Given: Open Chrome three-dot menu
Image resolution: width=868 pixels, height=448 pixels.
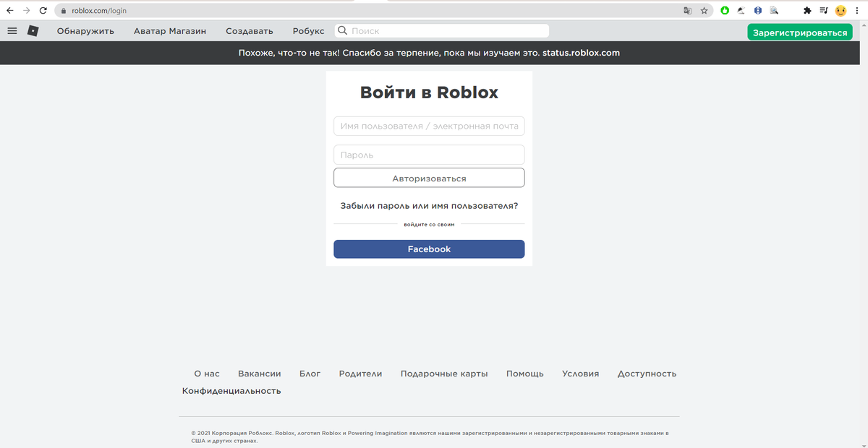Looking at the screenshot, I should (x=858, y=11).
